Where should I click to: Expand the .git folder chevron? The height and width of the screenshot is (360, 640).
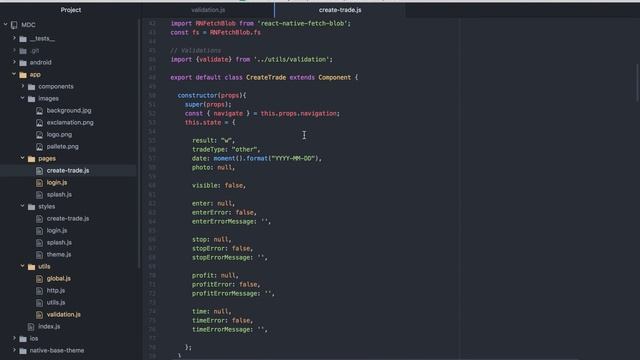point(14,50)
